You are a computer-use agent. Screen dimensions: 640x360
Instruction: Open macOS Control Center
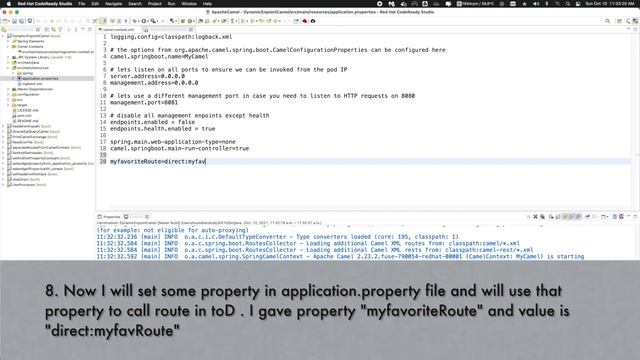pyautogui.click(x=578, y=4)
